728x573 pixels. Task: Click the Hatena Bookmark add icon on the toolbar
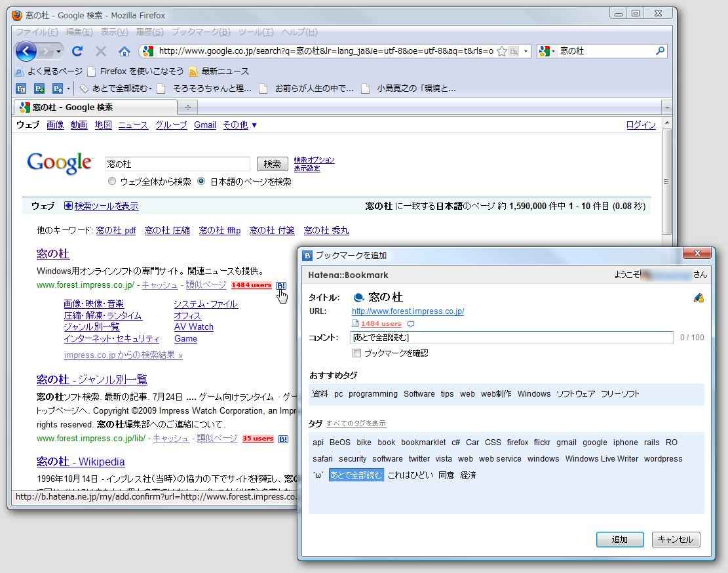pos(39,88)
